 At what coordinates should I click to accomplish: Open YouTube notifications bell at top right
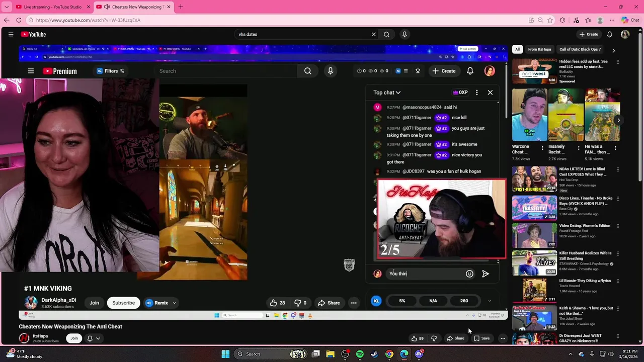[609, 34]
